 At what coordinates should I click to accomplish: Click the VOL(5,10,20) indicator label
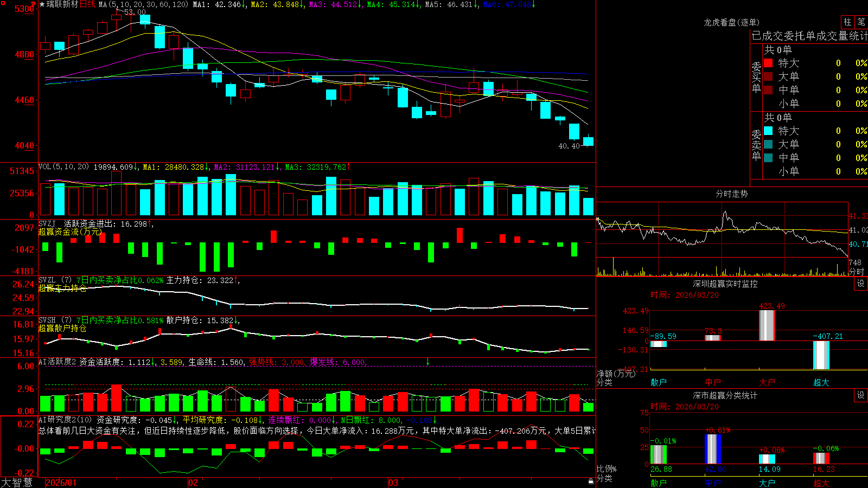63,167
